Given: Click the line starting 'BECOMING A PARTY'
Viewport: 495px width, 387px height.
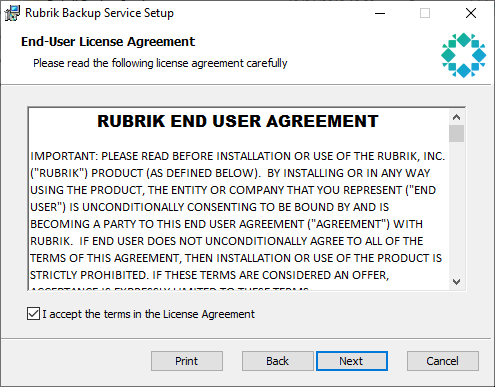Looking at the screenshot, I should [x=226, y=224].
